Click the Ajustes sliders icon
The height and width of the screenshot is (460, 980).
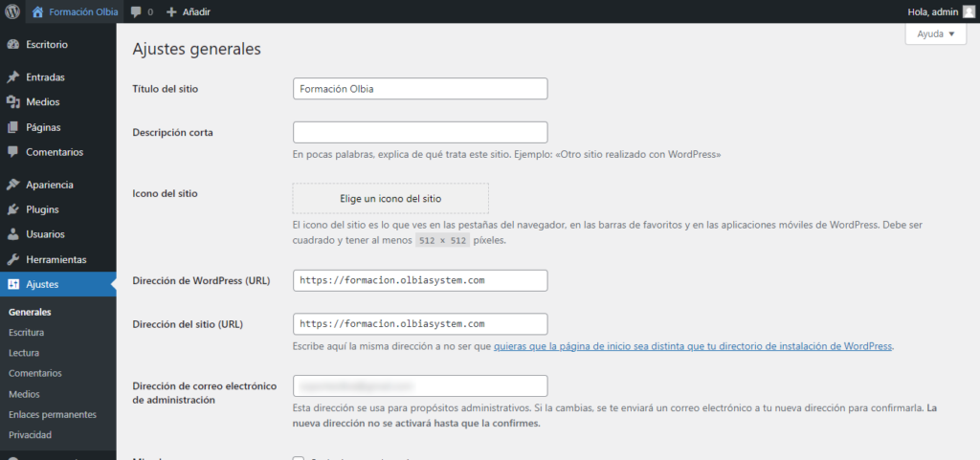12,285
